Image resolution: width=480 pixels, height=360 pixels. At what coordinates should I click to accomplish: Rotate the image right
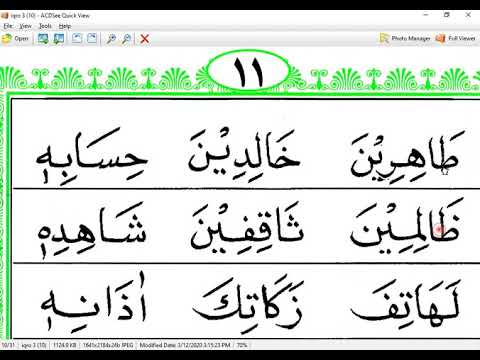(92, 39)
